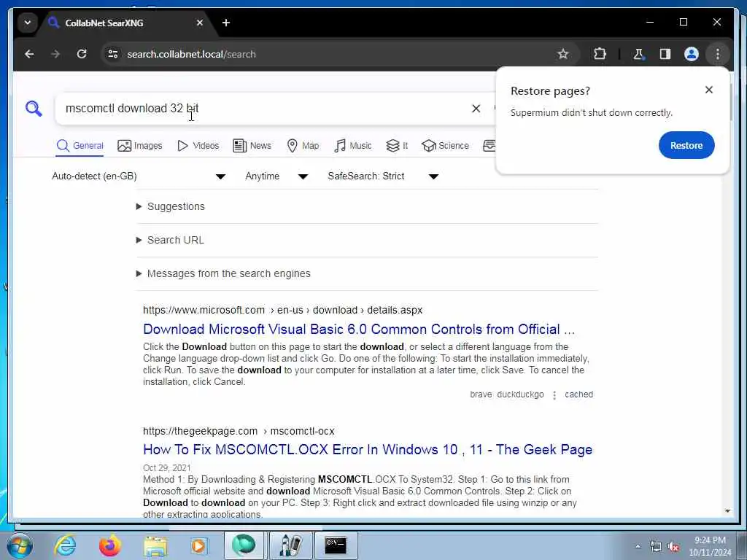This screenshot has width=747, height=560.
Task: Click the microsoft.com result URL
Action: pos(282,310)
